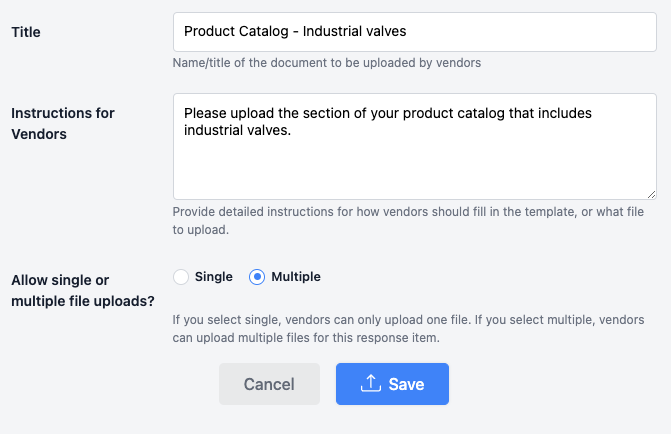The image size is (671, 434).
Task: Click the "Single" option label text
Action: point(214,277)
